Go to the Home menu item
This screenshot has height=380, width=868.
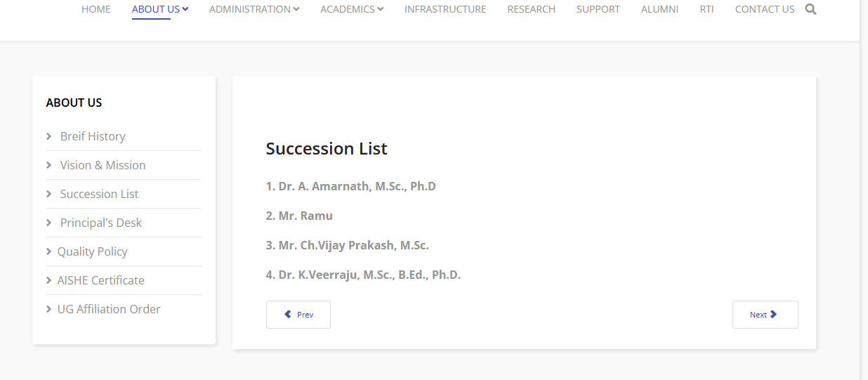coord(96,9)
